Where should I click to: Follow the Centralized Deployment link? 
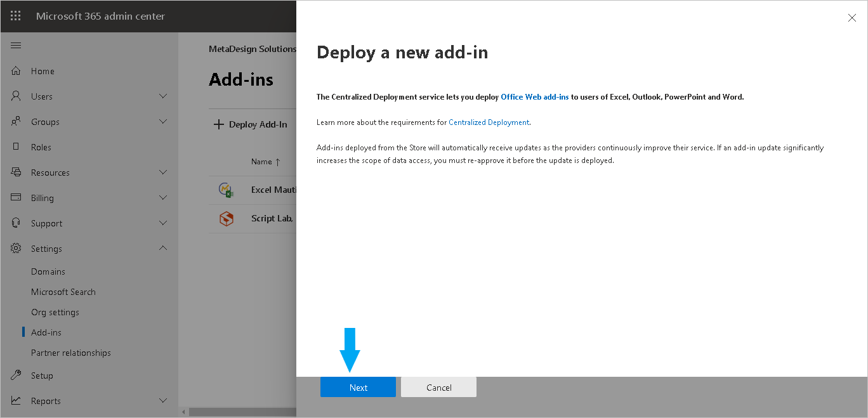tap(489, 122)
